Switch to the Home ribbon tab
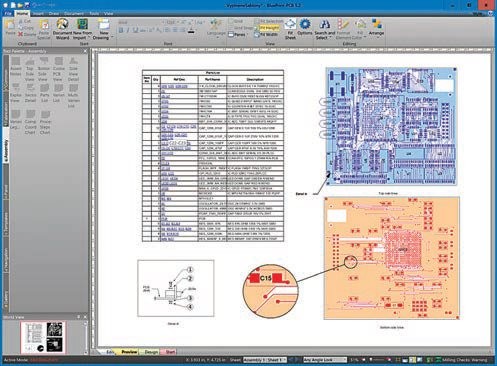The image size is (497, 366). click(22, 14)
